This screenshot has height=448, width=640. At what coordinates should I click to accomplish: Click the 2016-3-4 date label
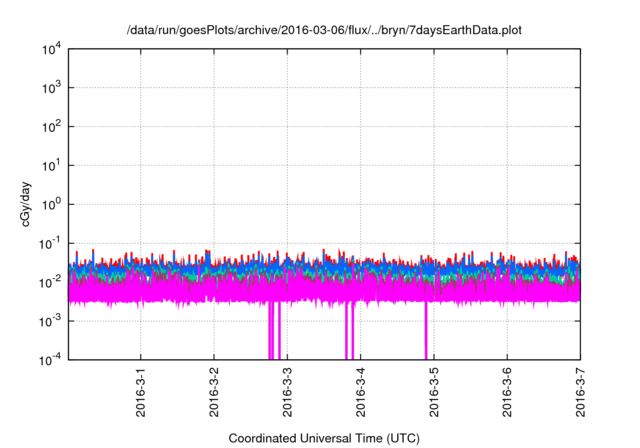[360, 392]
